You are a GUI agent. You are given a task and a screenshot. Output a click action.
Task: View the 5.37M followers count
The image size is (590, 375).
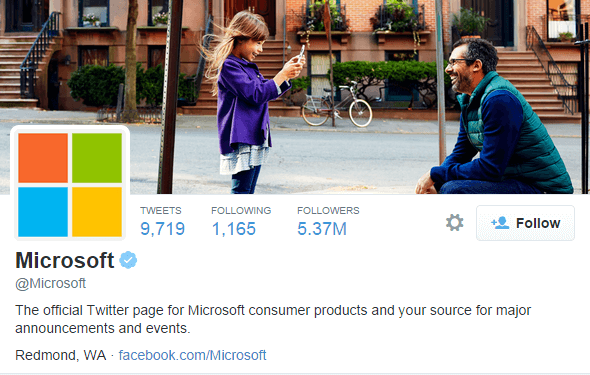[x=322, y=229]
